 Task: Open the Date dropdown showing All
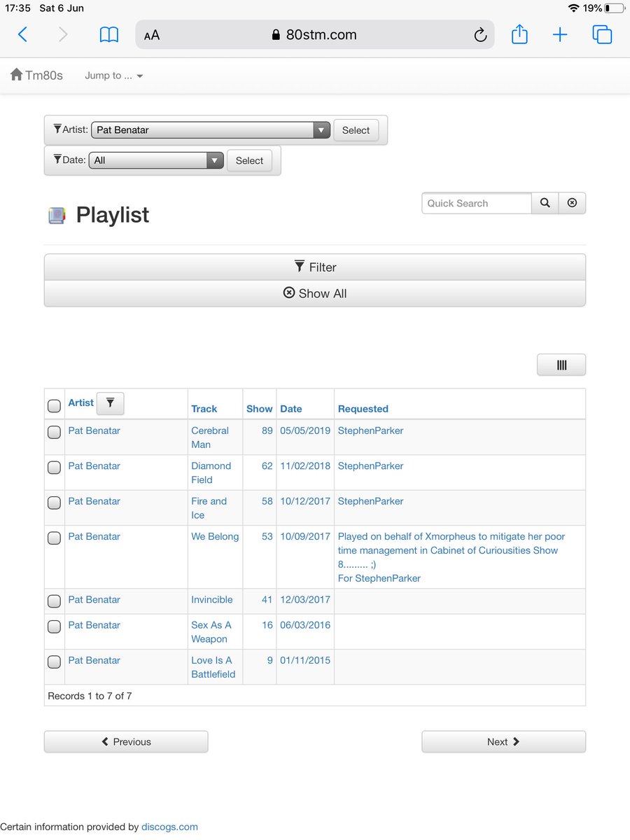156,160
